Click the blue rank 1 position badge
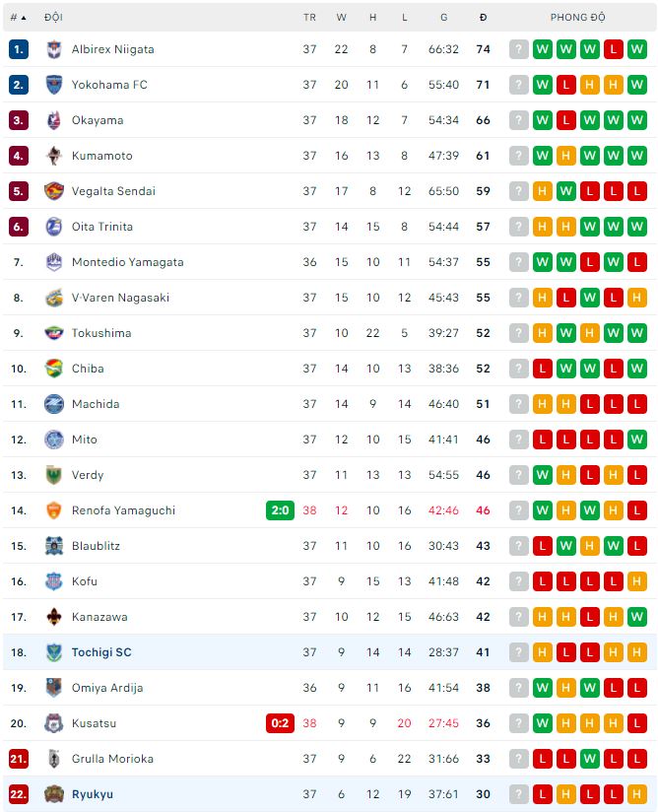This screenshot has height=812, width=658. coord(19,49)
